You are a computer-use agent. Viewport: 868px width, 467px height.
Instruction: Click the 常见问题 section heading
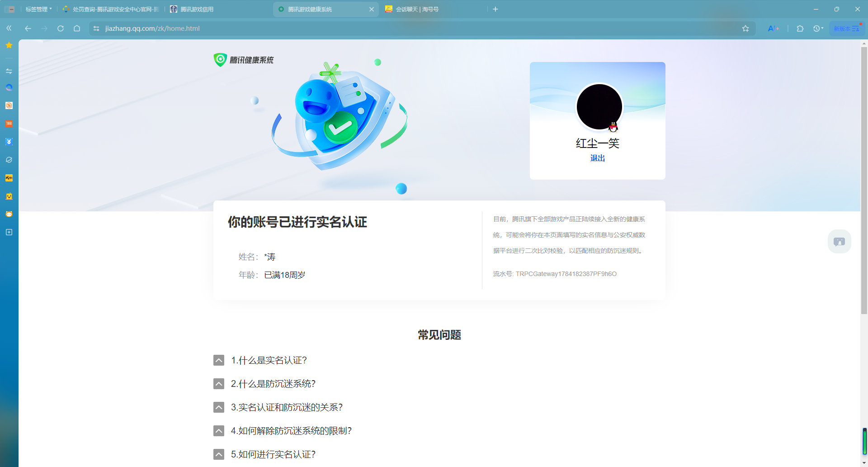click(439, 335)
